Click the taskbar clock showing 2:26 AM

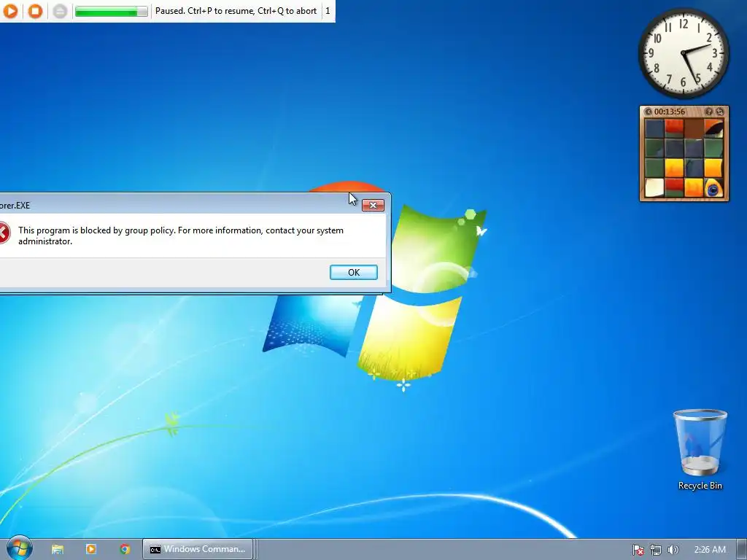coord(710,550)
